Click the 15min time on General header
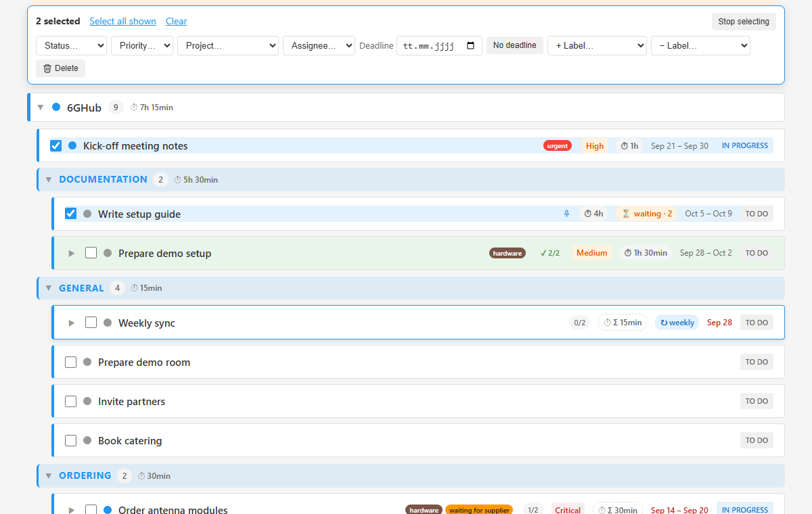The image size is (812, 514). [x=146, y=288]
